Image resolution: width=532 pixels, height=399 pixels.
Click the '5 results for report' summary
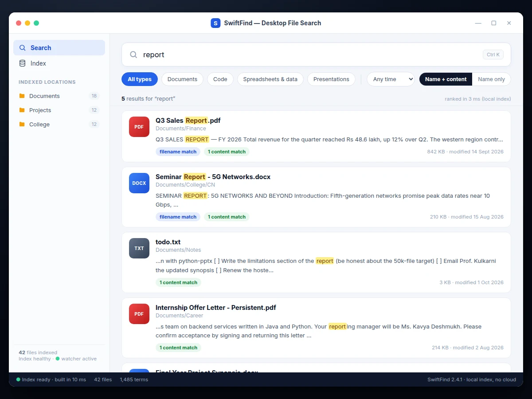(149, 98)
